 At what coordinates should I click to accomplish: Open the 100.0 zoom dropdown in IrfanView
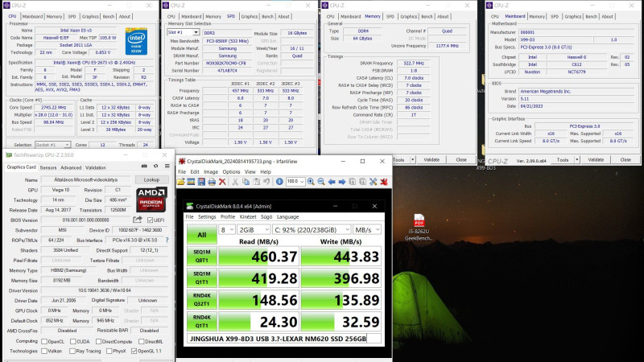pos(302,182)
